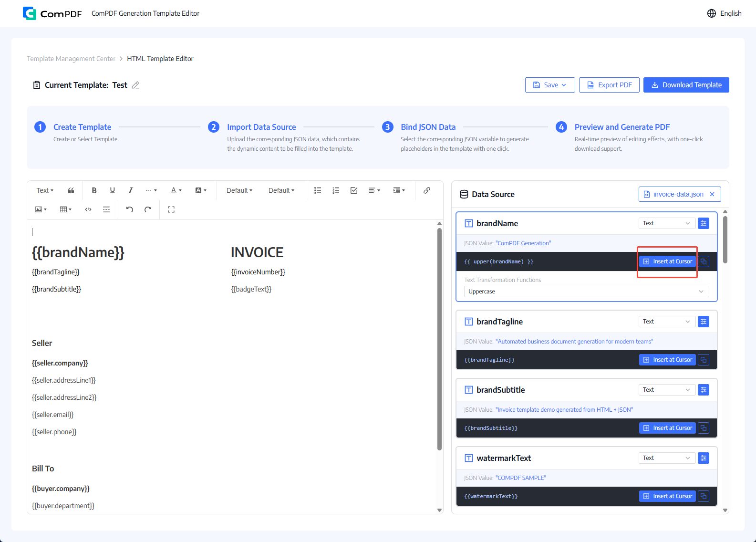The width and height of the screenshot is (756, 542).
Task: Open the insert table dropdown
Action: pos(65,209)
